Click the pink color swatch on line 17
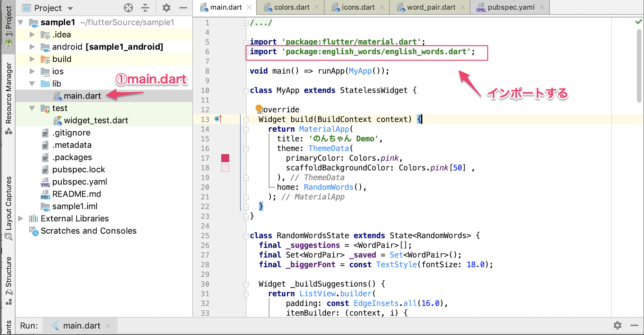 coord(225,158)
